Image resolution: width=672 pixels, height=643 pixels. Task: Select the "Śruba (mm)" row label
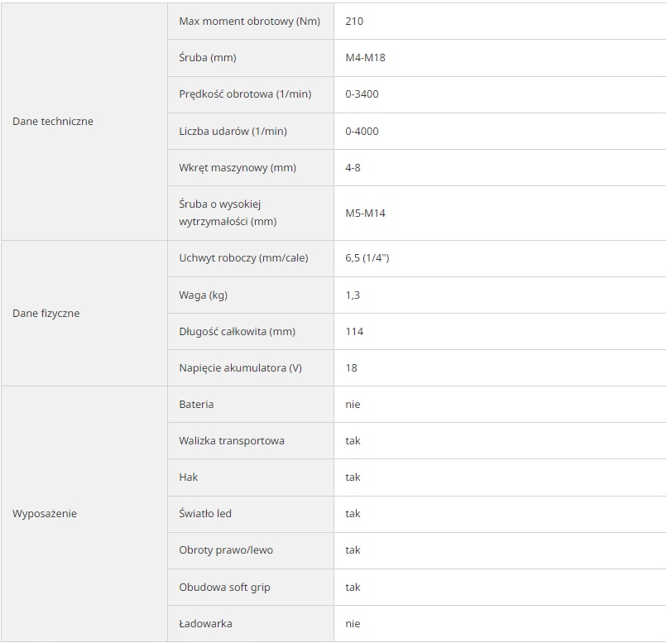pos(208,58)
